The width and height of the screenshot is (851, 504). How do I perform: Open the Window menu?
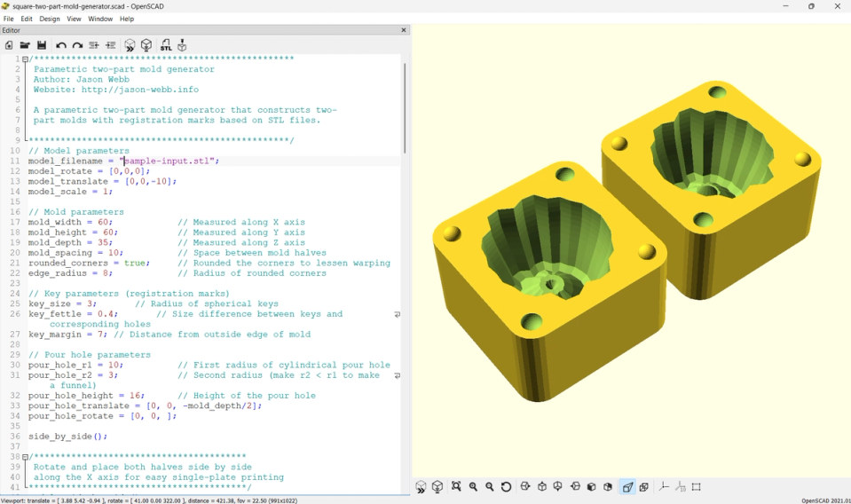click(100, 19)
